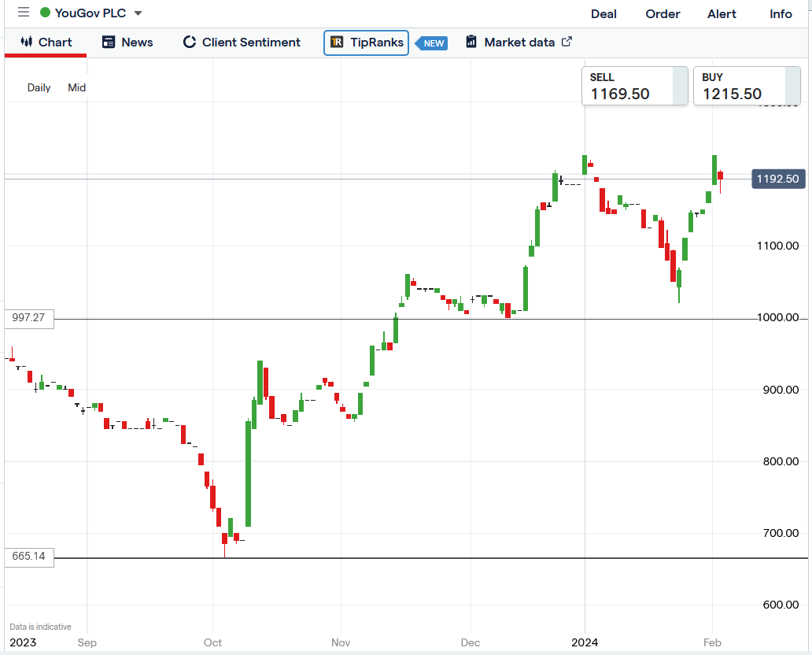Select the 665.14 horizontal line label
Viewport: 812px width, 655px height.
tap(29, 557)
